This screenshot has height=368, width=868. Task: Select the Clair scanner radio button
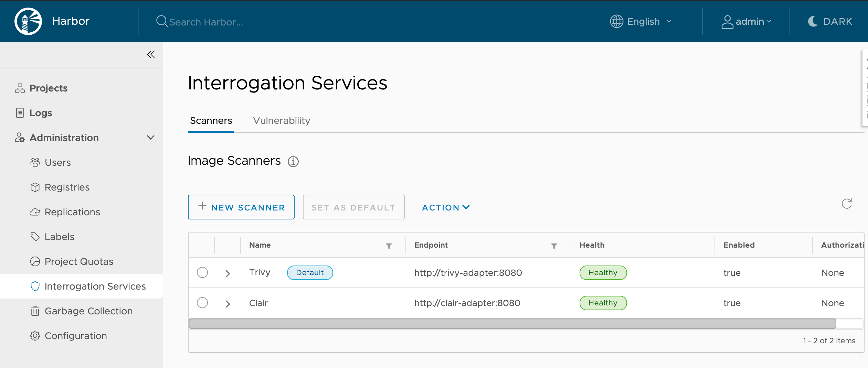click(x=202, y=303)
